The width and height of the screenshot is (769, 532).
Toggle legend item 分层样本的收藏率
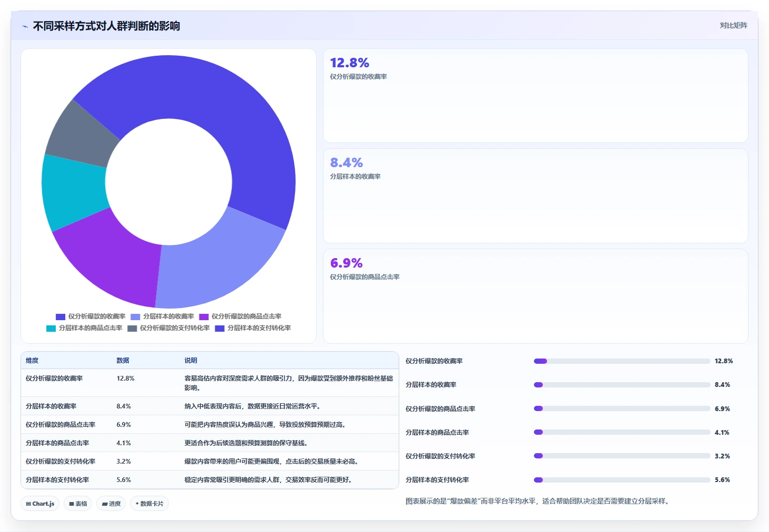pos(162,316)
